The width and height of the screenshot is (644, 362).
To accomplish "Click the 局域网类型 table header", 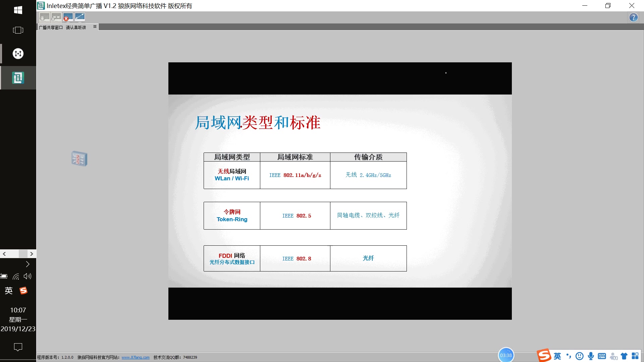I will 232,157.
